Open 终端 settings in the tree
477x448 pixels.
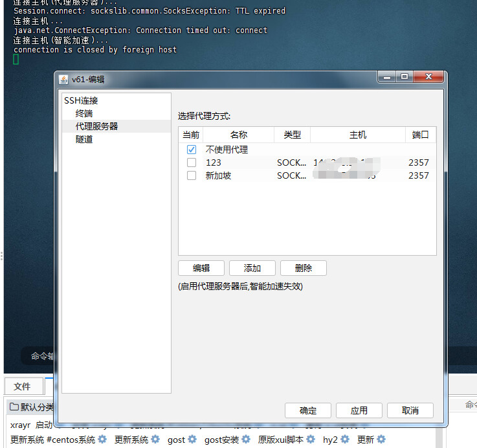tap(84, 113)
